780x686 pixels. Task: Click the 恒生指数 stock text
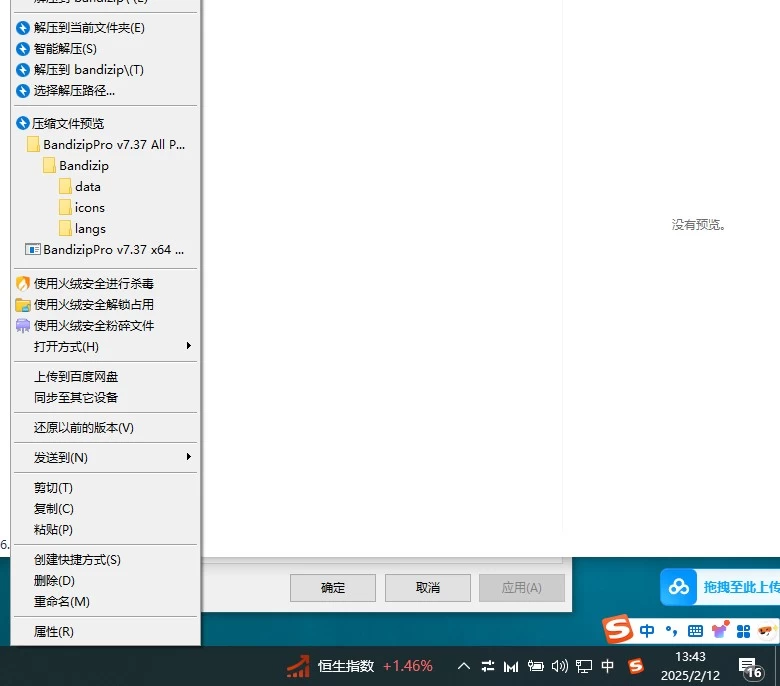[346, 666]
